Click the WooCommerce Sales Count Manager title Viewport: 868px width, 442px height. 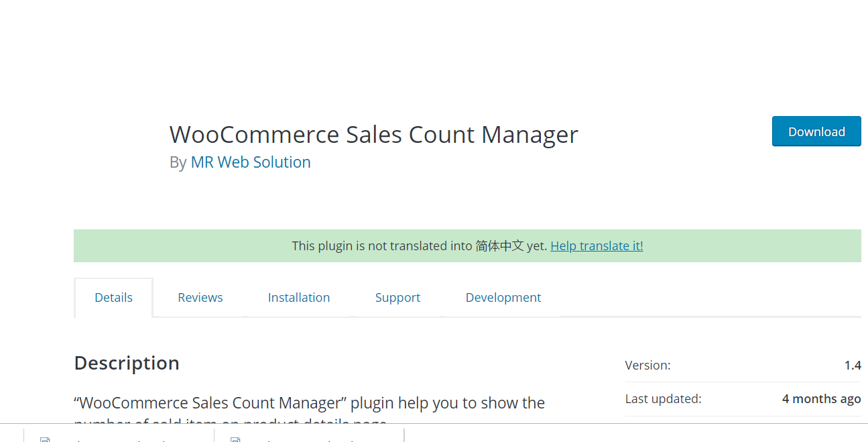(x=373, y=135)
